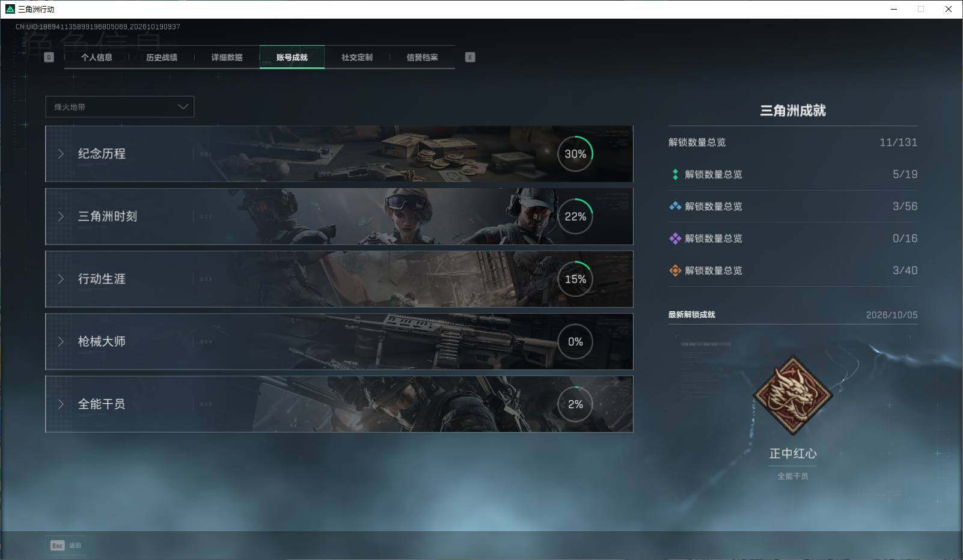Image resolution: width=963 pixels, height=560 pixels.
Task: Click the 22% progress ring for 三角洲时刻
Action: point(575,216)
